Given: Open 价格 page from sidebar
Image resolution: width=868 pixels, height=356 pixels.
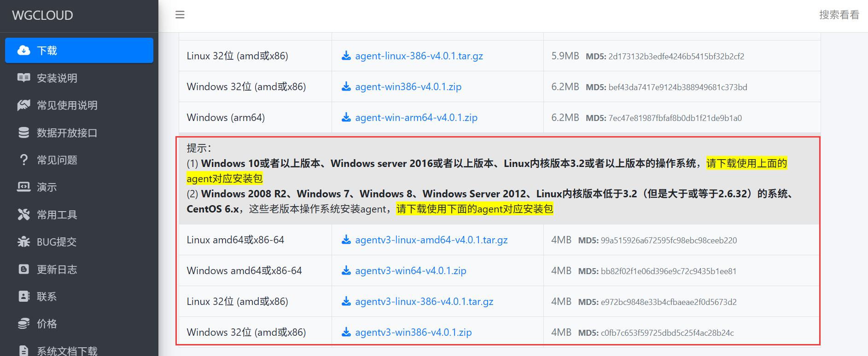Looking at the screenshot, I should click(79, 324).
